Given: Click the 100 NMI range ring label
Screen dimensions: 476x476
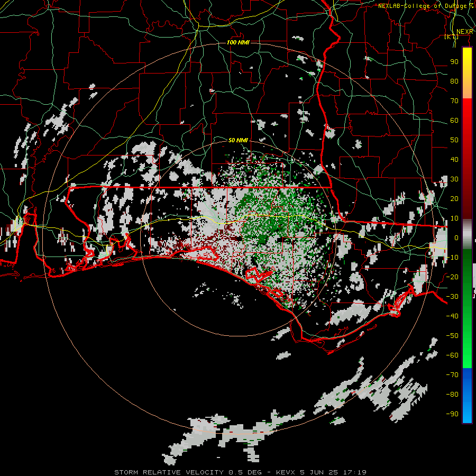Looking at the screenshot, I should coord(238,42).
